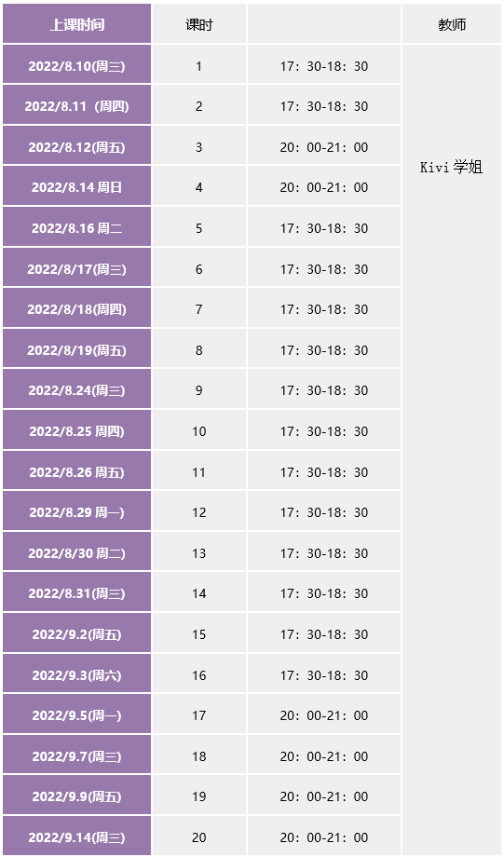
Task: Click the 课时 column header
Action: point(199,24)
